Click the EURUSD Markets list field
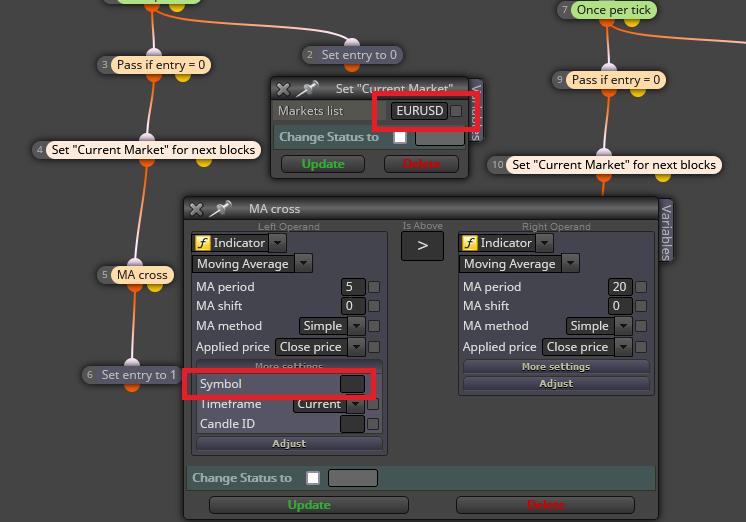Image resolution: width=746 pixels, height=522 pixels. [419, 111]
